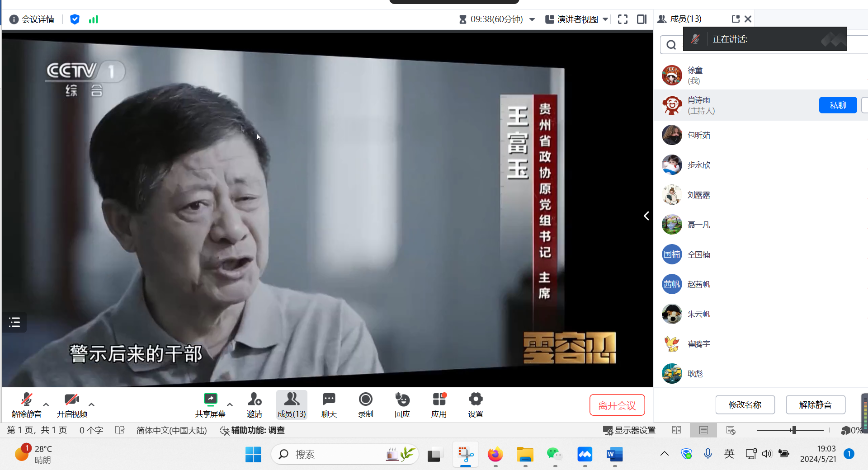Unmute microphone in bottom toolbar
868x470 pixels.
pos(27,404)
